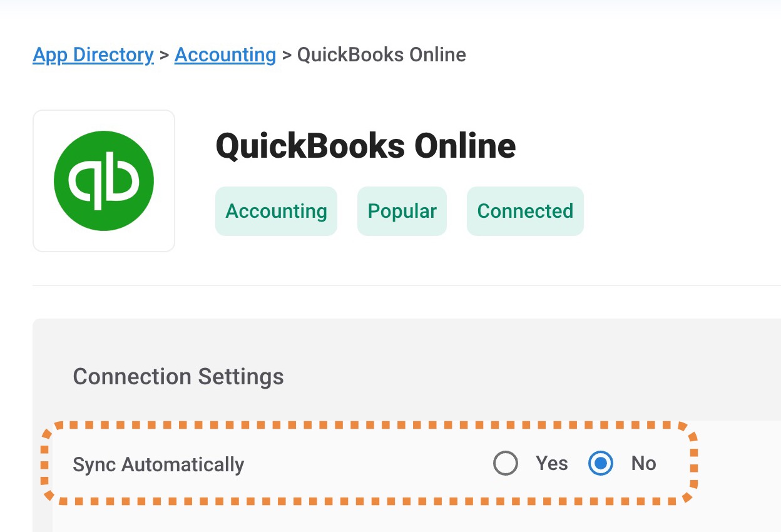Click the Connection Settings heading

178,377
